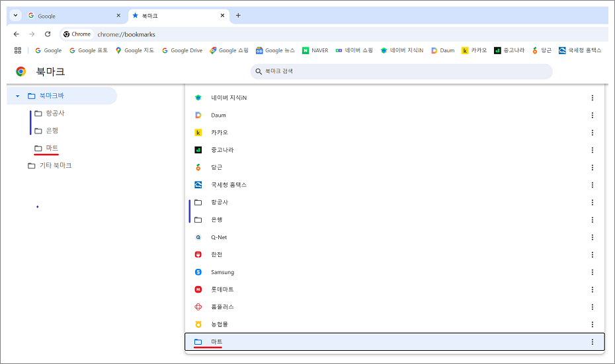Select 은행 folder in sidebar tree

pyautogui.click(x=46, y=131)
